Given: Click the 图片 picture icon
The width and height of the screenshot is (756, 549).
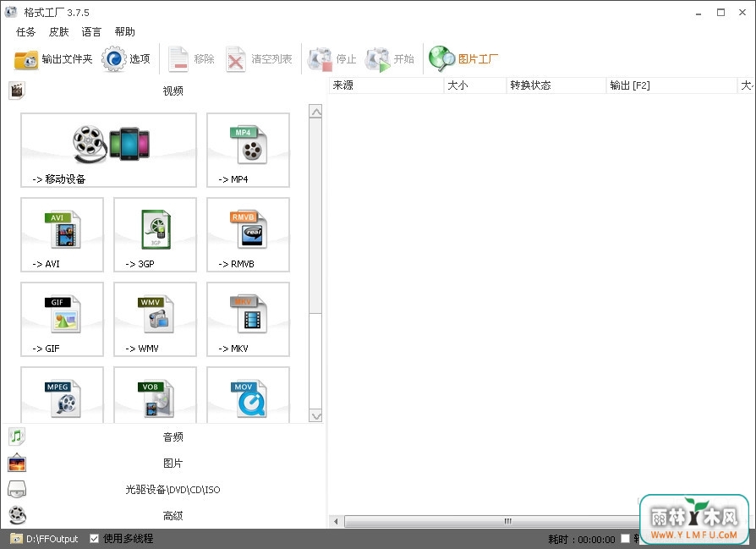Looking at the screenshot, I should click(17, 463).
